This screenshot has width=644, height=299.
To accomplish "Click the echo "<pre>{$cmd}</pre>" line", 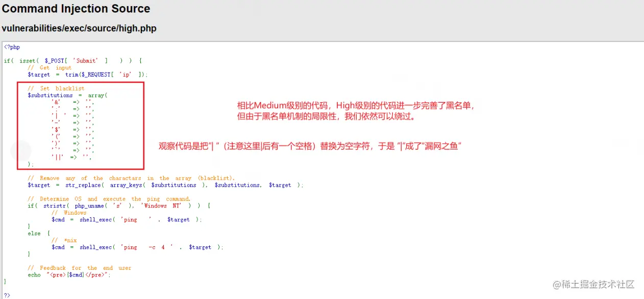I will coord(69,275).
